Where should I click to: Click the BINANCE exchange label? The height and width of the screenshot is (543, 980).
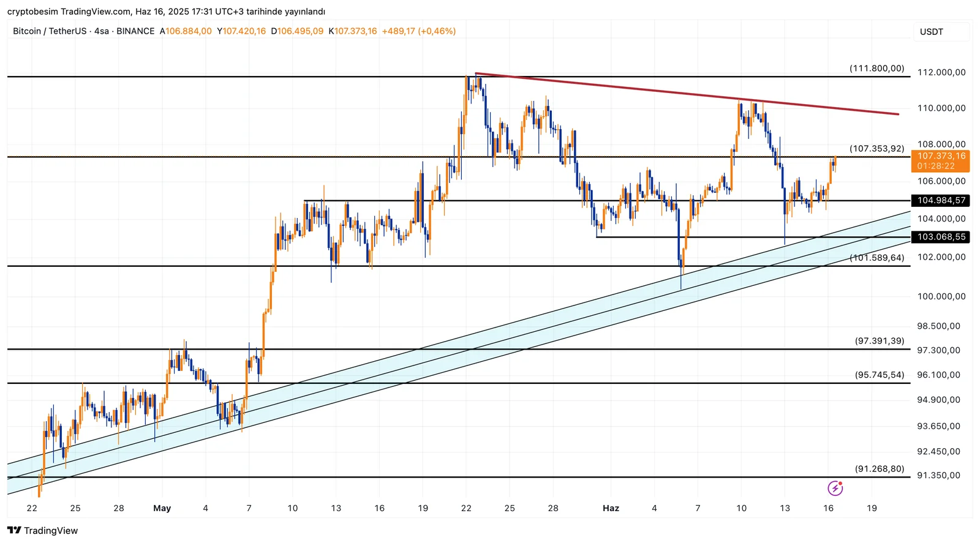click(135, 31)
